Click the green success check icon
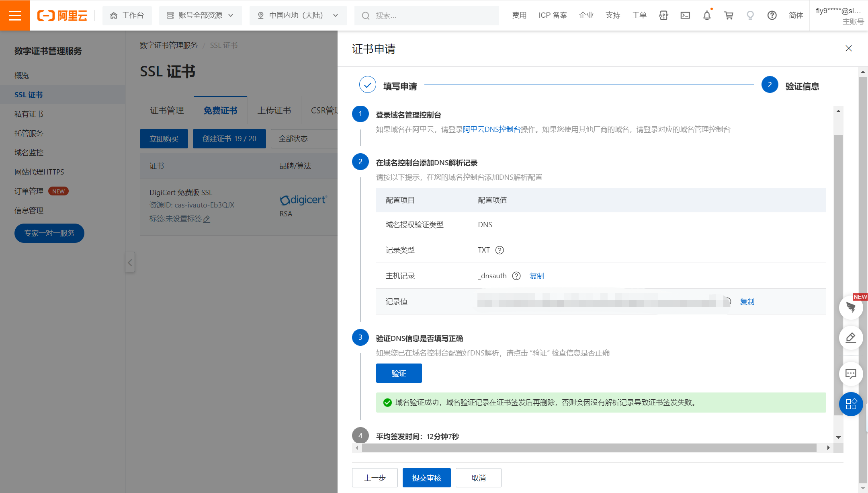868x493 pixels. [x=387, y=403]
